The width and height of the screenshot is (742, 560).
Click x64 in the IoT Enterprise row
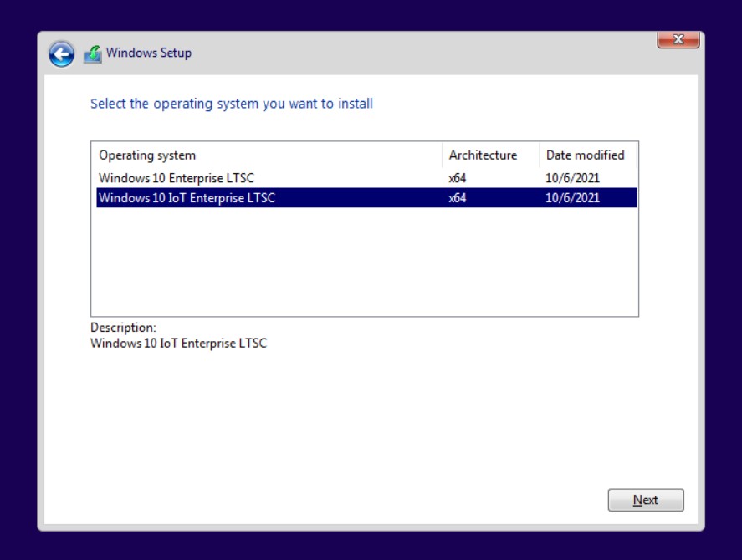[x=458, y=198]
